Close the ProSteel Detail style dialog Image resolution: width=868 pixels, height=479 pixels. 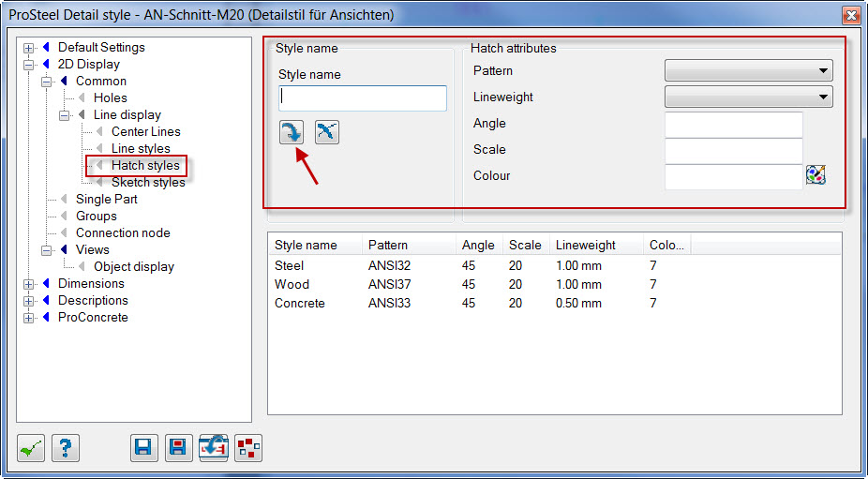pos(849,16)
